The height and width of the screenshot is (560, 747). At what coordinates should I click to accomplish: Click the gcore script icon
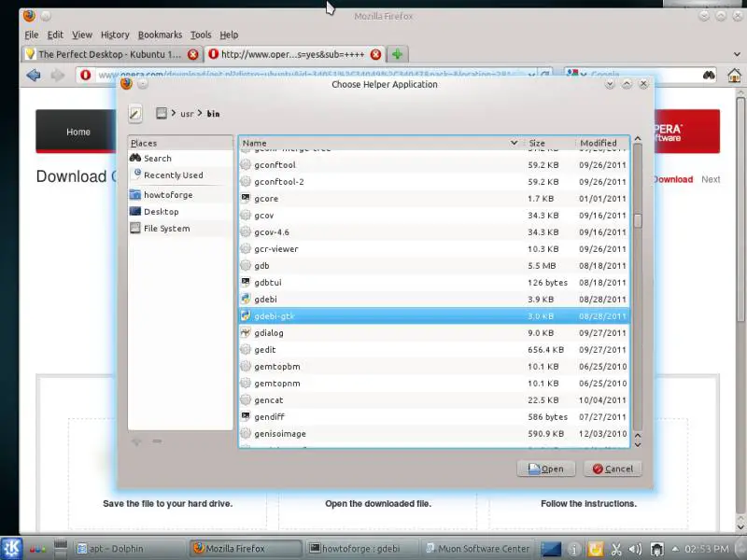pyautogui.click(x=246, y=198)
